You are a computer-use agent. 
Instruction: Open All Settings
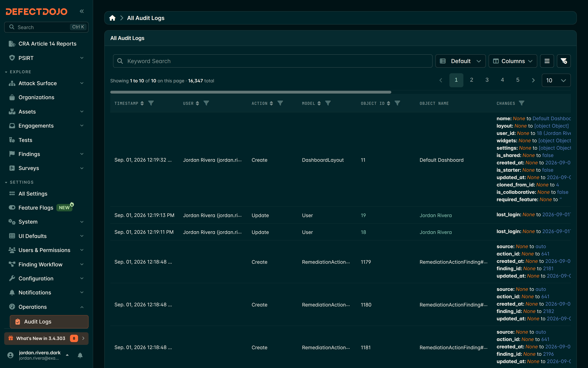coord(46,194)
